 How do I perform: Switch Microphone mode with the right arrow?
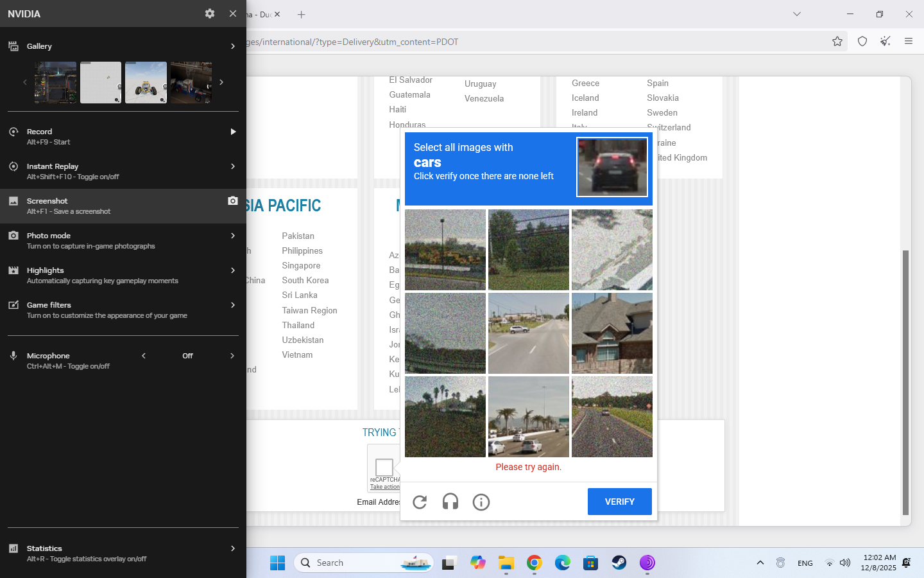[x=232, y=356]
